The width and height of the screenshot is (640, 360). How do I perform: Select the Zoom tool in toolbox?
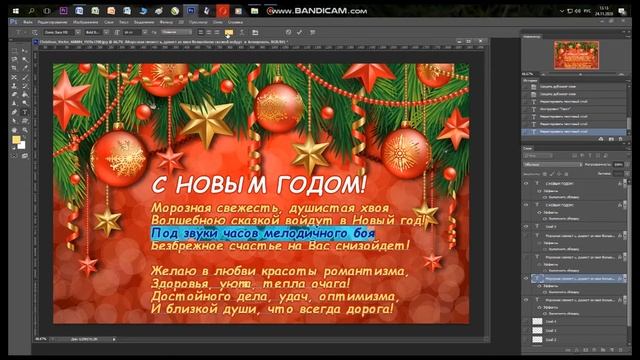[x=25, y=130]
